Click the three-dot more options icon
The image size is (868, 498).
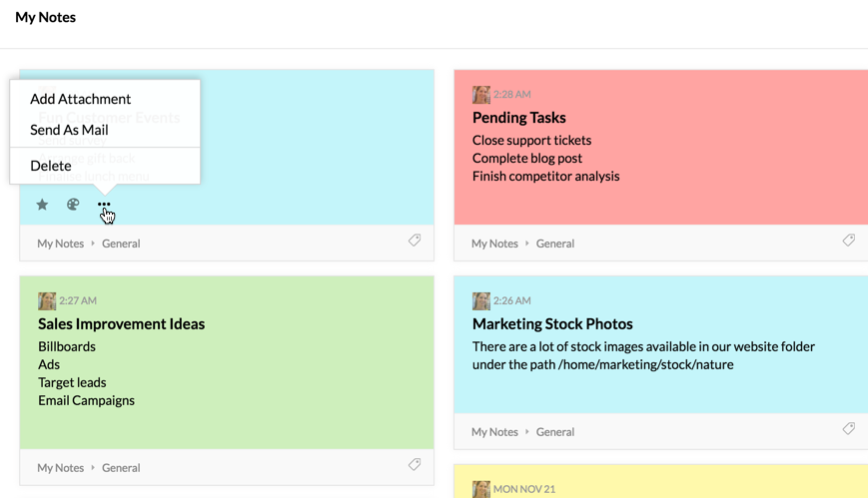pos(104,205)
